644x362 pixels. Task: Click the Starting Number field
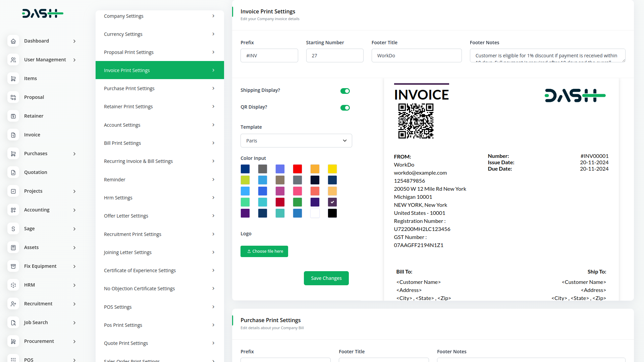pyautogui.click(x=335, y=56)
